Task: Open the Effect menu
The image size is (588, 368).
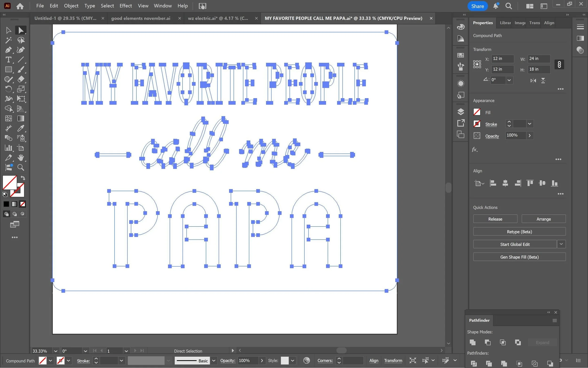Action: pos(125,6)
